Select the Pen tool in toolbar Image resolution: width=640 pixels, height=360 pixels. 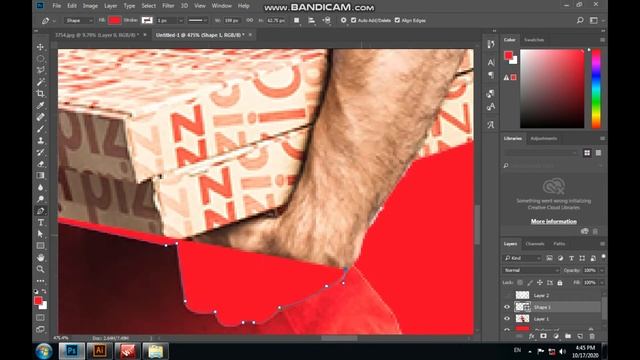tap(40, 211)
